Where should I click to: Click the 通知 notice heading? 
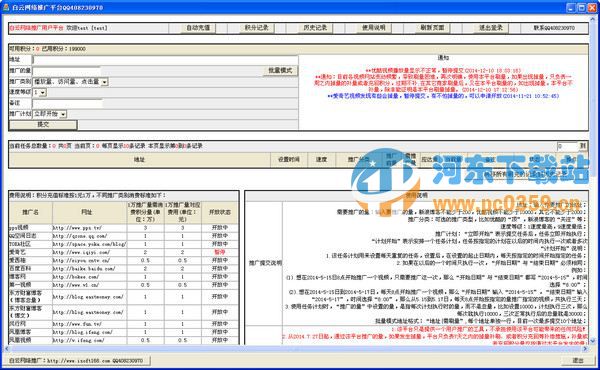pyautogui.click(x=443, y=58)
